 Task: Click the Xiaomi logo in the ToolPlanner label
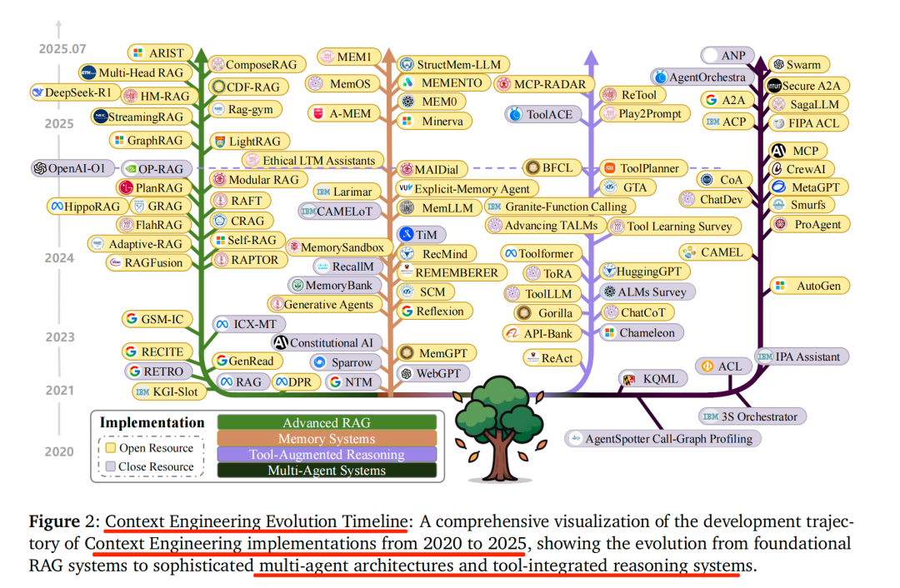pyautogui.click(x=609, y=168)
